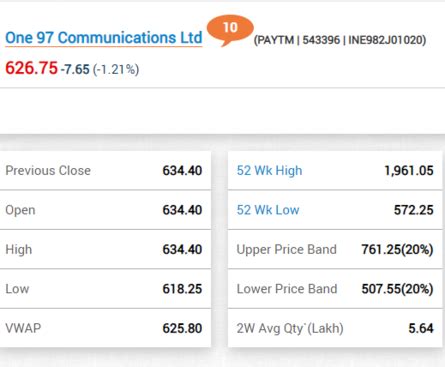This screenshot has width=445, height=367.
Task: Open One 97 Communications Ltd link
Action: (104, 38)
